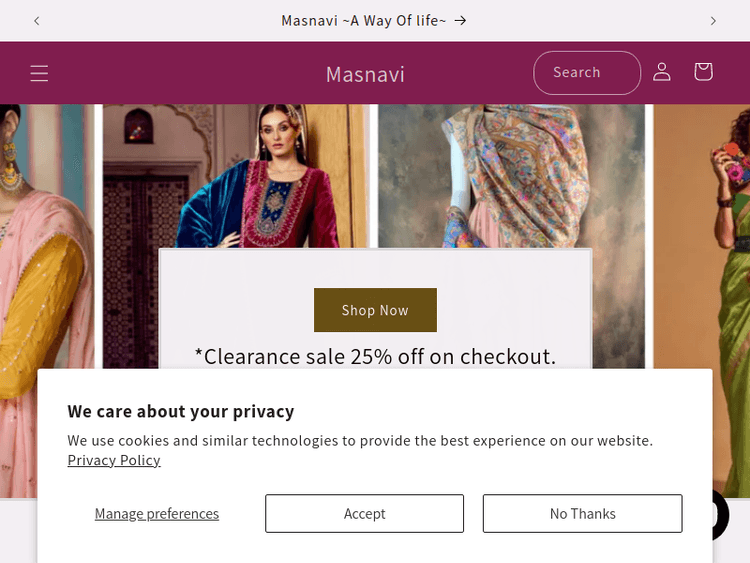The image size is (750, 563).
Task: Open the 'Masnavi ~A Way Of life~' announcement
Action: coord(364,20)
